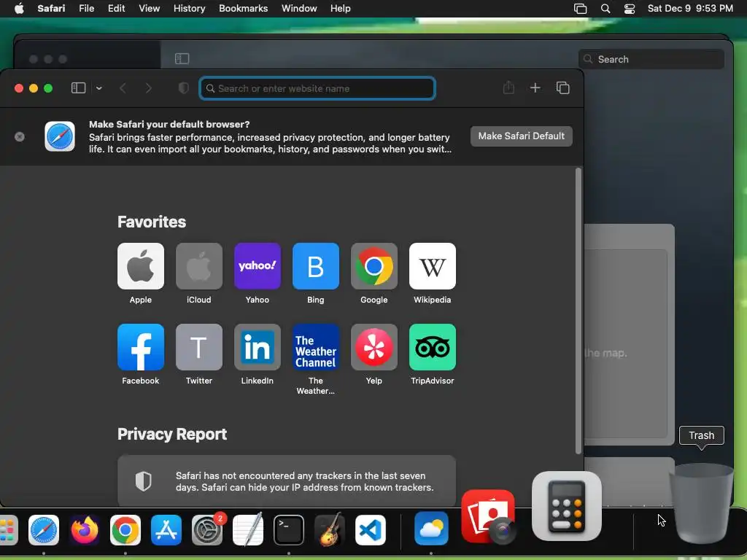Open Firefox from the Dock
Viewport: 747px width, 560px height.
tap(85, 530)
